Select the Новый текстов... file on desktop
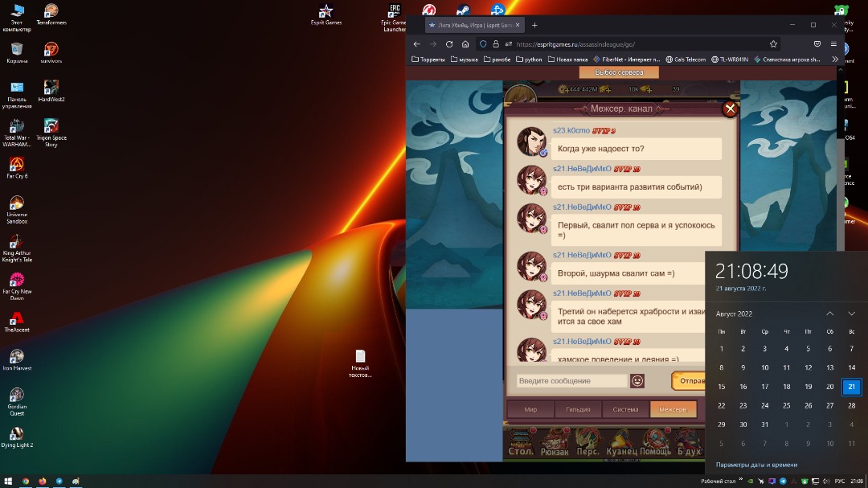The height and width of the screenshot is (488, 868). (360, 363)
